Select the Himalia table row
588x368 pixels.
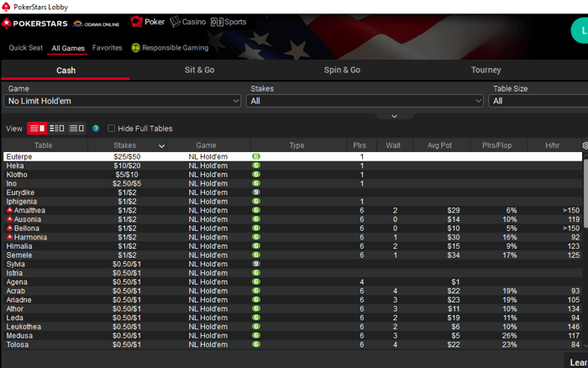pyautogui.click(x=292, y=246)
